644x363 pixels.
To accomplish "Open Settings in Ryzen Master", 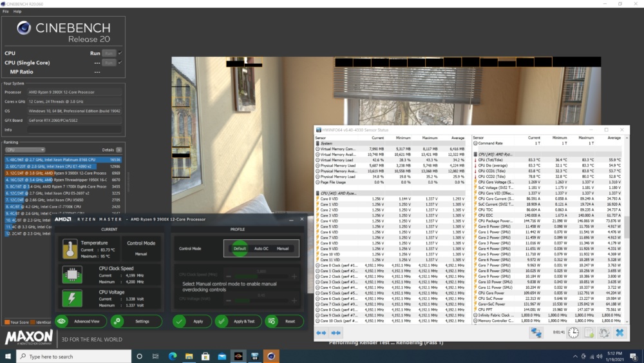I will [137, 322].
